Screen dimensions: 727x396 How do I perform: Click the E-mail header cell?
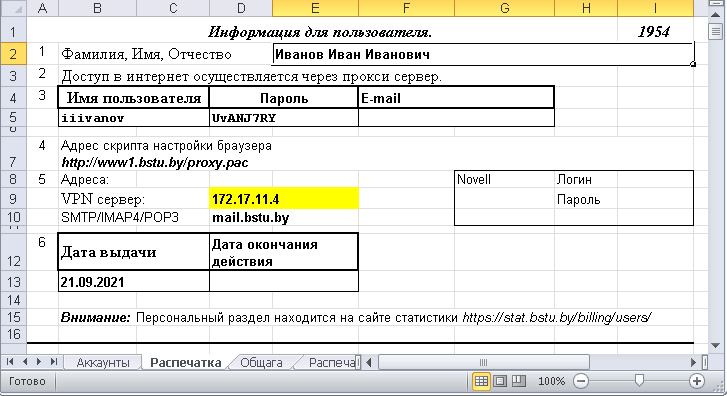[x=456, y=98]
